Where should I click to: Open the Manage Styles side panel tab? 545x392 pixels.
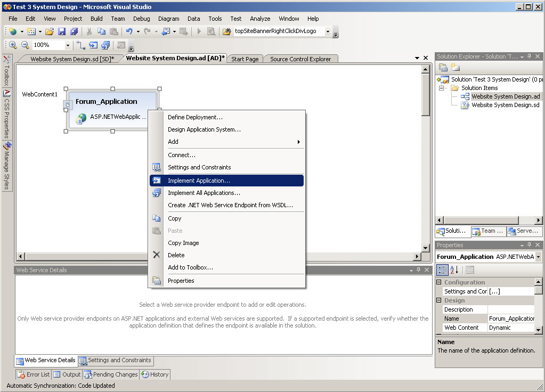(6, 166)
